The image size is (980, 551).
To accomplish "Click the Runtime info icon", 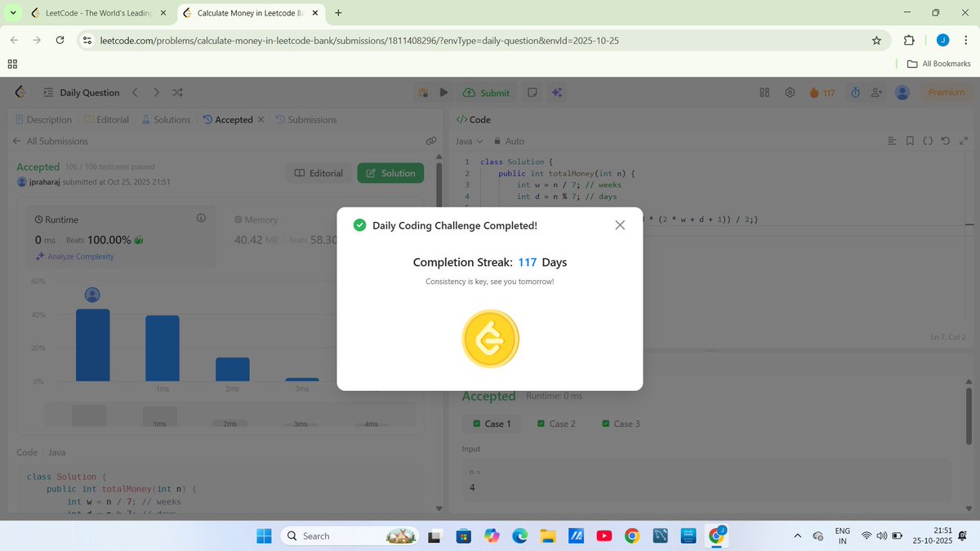I will (201, 218).
